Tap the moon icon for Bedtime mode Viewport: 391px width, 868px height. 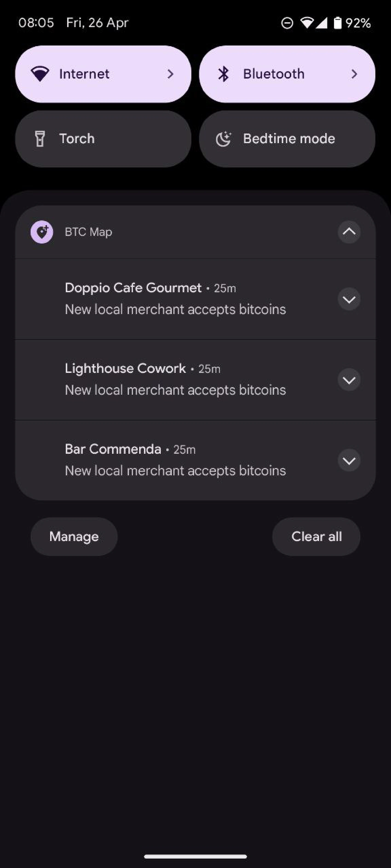coord(223,139)
